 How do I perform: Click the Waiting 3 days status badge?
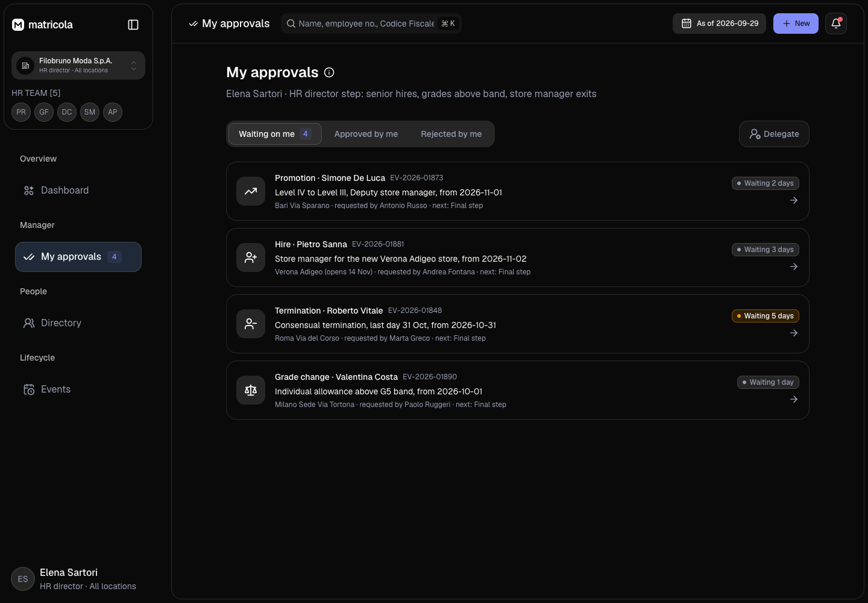pyautogui.click(x=766, y=250)
